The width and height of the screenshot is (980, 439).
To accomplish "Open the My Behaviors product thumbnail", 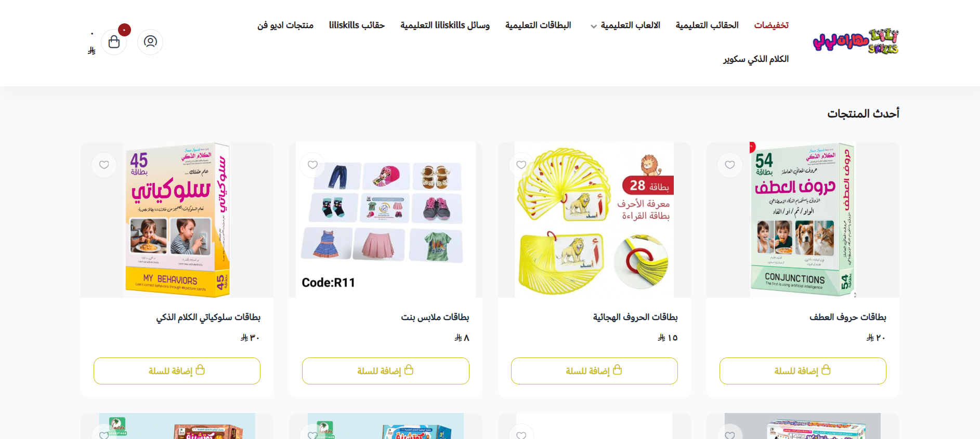I will [177, 220].
